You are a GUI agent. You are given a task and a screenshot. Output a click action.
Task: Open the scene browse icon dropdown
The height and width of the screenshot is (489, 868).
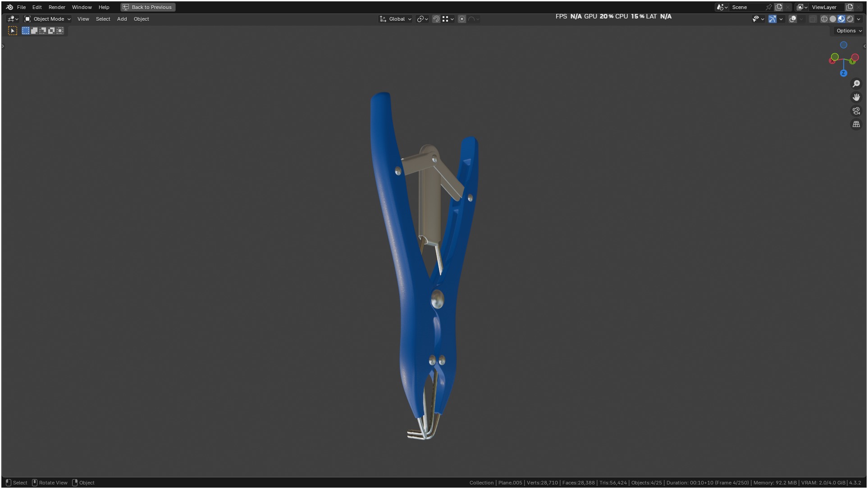click(722, 7)
